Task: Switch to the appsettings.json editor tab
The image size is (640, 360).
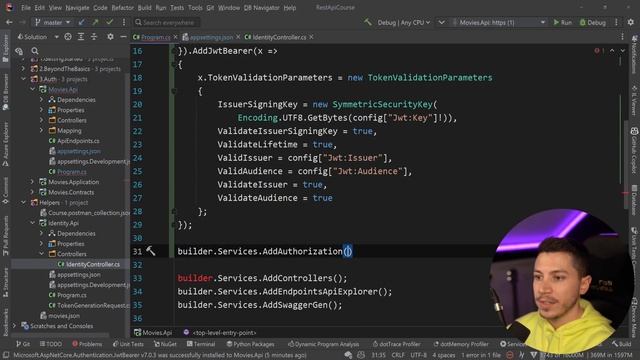Action: [x=211, y=37]
